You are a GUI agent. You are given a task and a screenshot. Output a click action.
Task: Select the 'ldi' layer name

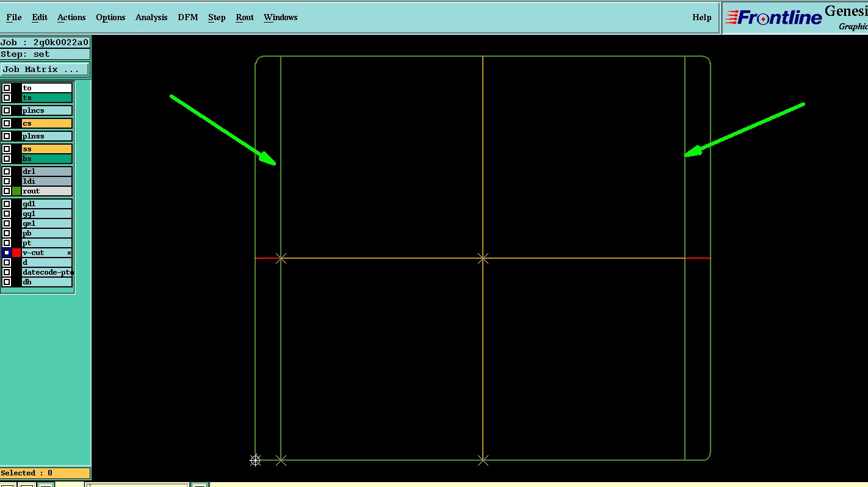click(x=47, y=181)
